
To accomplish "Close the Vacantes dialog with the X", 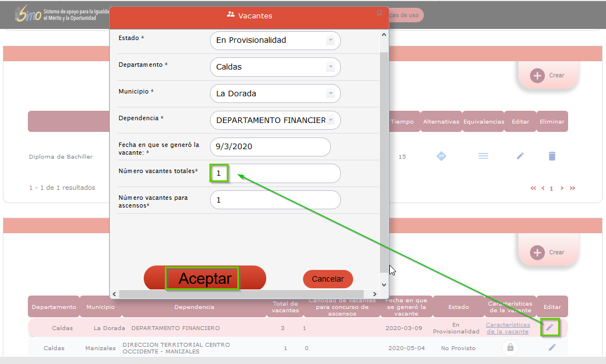I will [x=379, y=13].
